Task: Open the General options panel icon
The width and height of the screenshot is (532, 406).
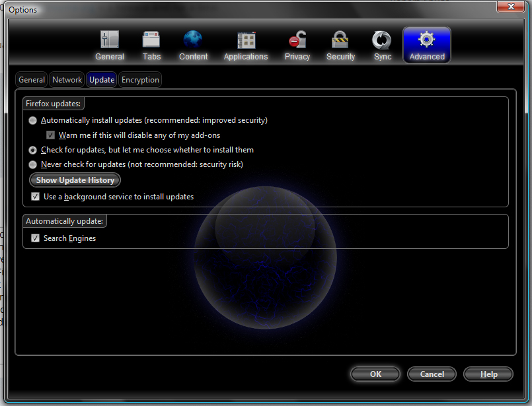Action: coord(109,41)
